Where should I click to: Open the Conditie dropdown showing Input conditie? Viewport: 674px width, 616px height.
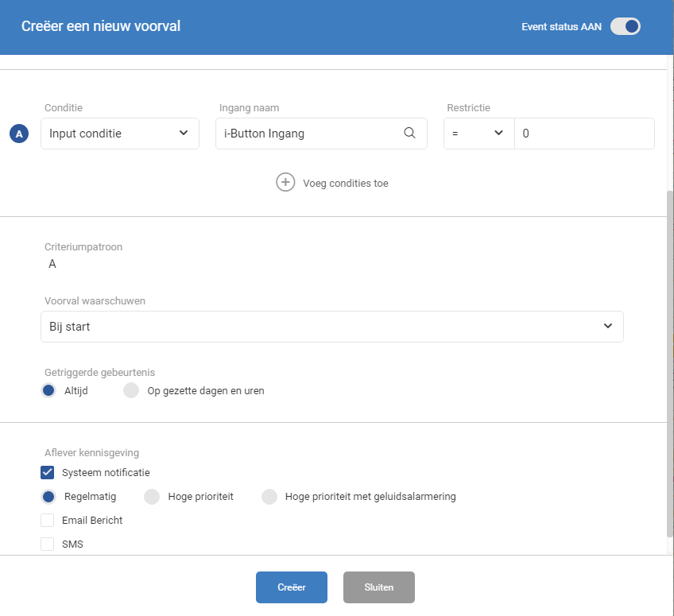pos(120,134)
